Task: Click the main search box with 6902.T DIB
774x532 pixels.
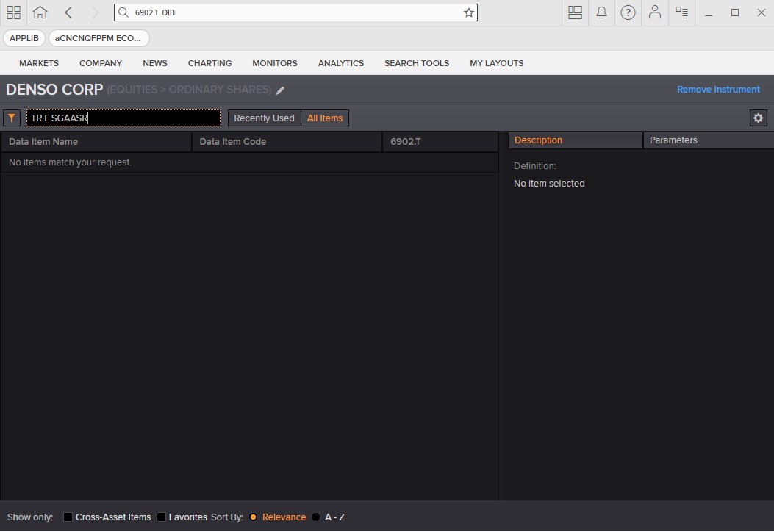Action: pyautogui.click(x=295, y=12)
